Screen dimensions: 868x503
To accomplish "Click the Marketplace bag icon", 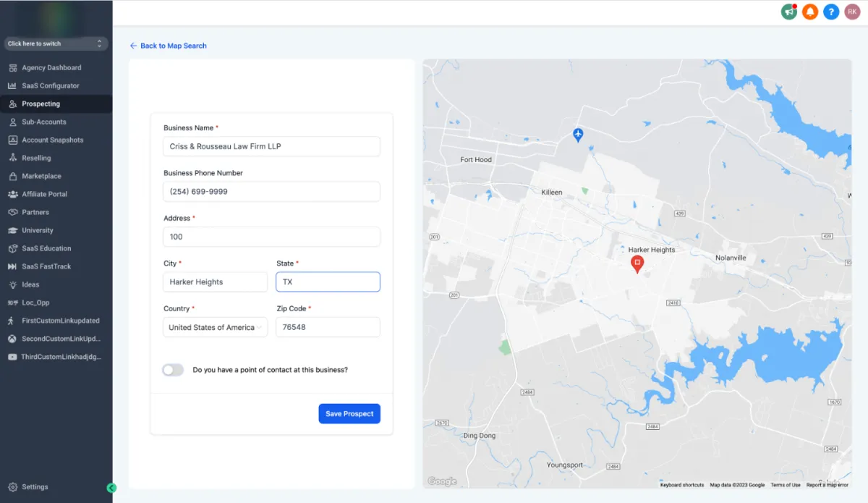I will tap(13, 176).
